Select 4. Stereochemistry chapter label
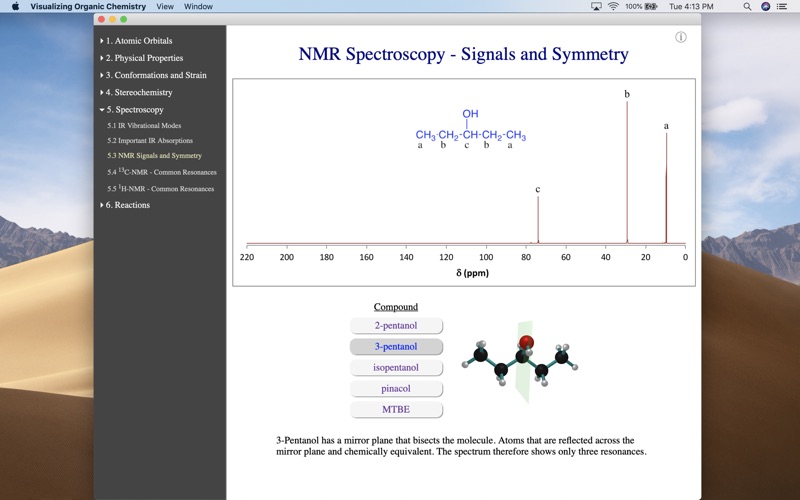The image size is (800, 500). click(x=139, y=92)
